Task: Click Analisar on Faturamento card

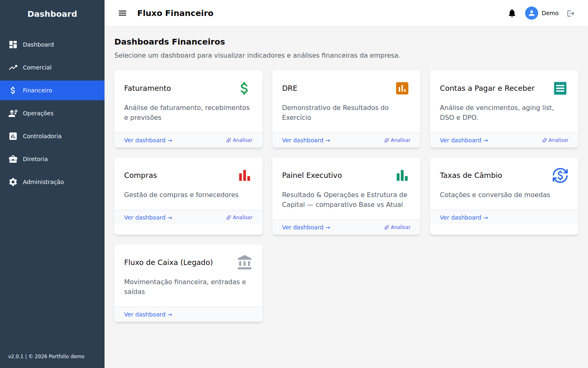Action: (x=240, y=140)
